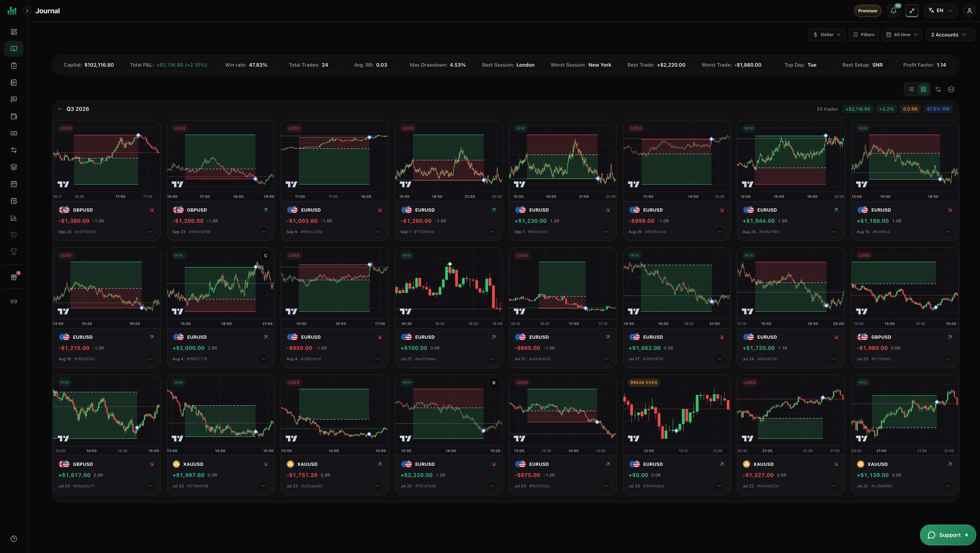Click the exit fullscreen arrows icon
980x553 pixels.
912,11
